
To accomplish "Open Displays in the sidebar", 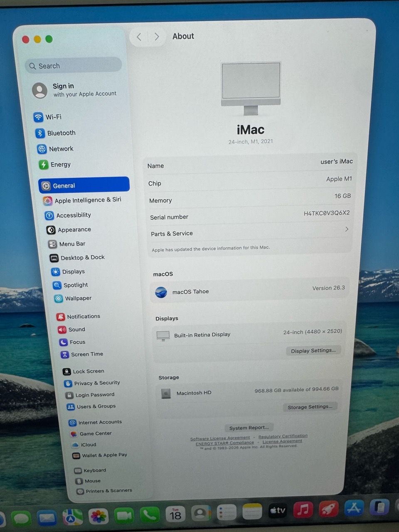I will point(68,271).
